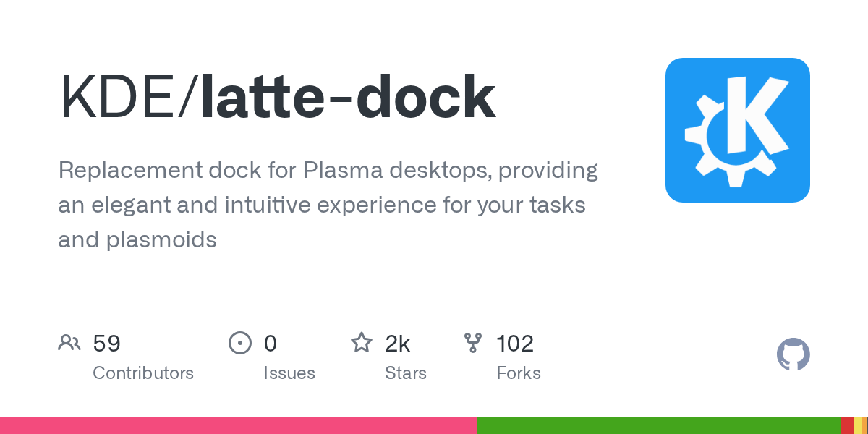868x434 pixels.
Task: Click the Forks branch icon
Action: coord(473,343)
